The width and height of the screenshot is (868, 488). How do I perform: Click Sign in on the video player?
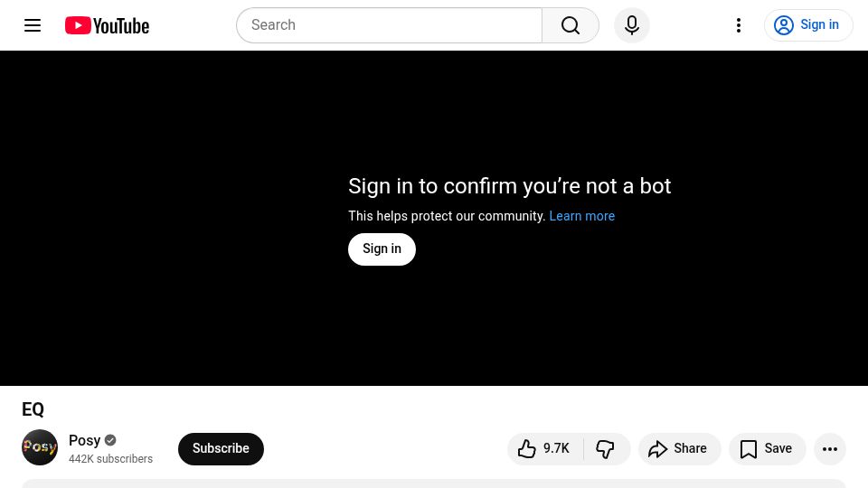pos(382,249)
